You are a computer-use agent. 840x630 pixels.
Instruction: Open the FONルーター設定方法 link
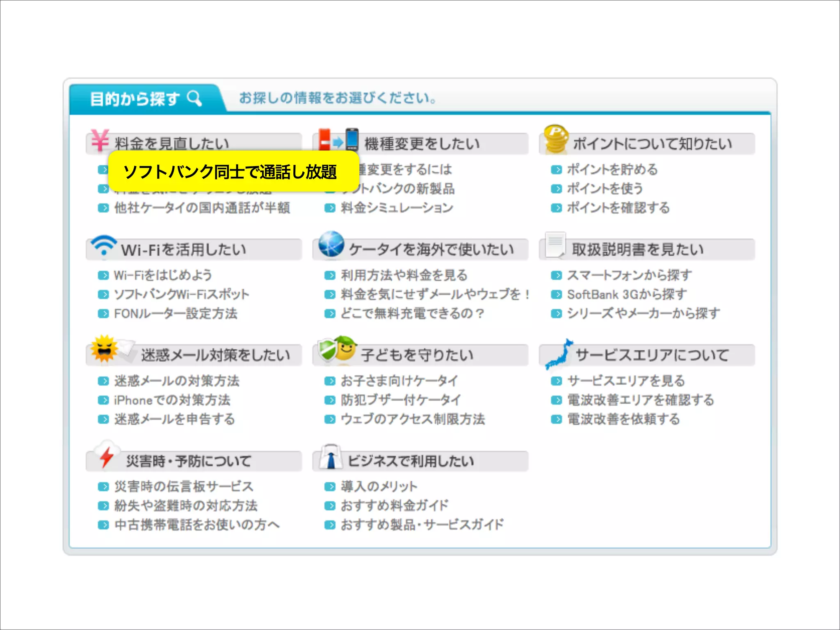tap(176, 314)
